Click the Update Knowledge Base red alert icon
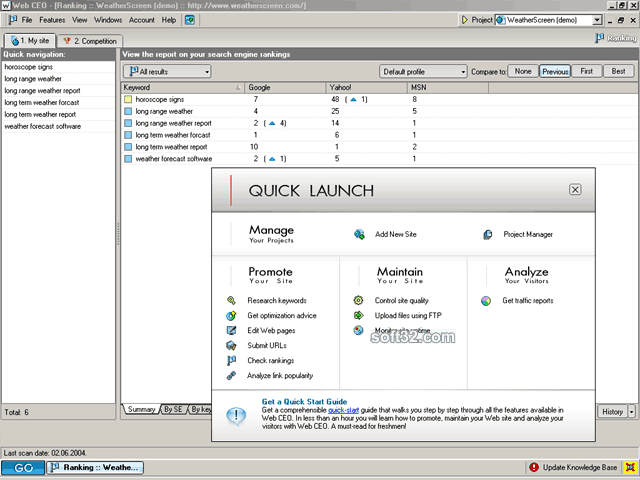This screenshot has height=480, width=640. 533,467
